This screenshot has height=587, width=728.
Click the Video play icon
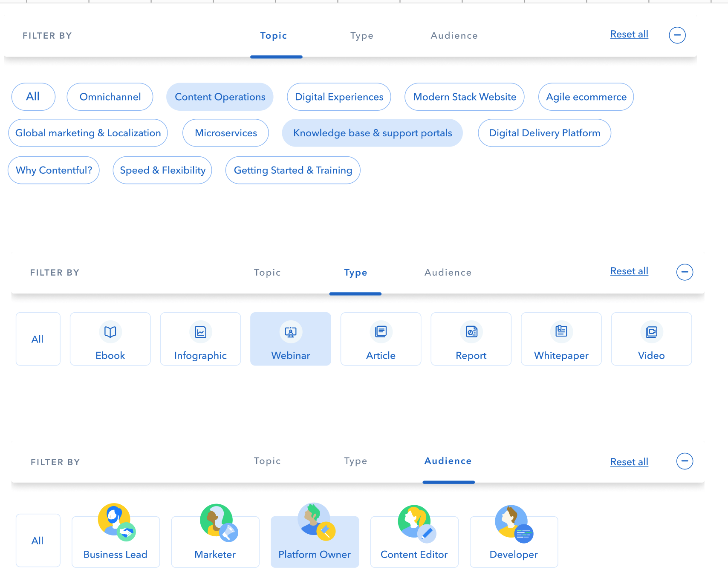652,332
